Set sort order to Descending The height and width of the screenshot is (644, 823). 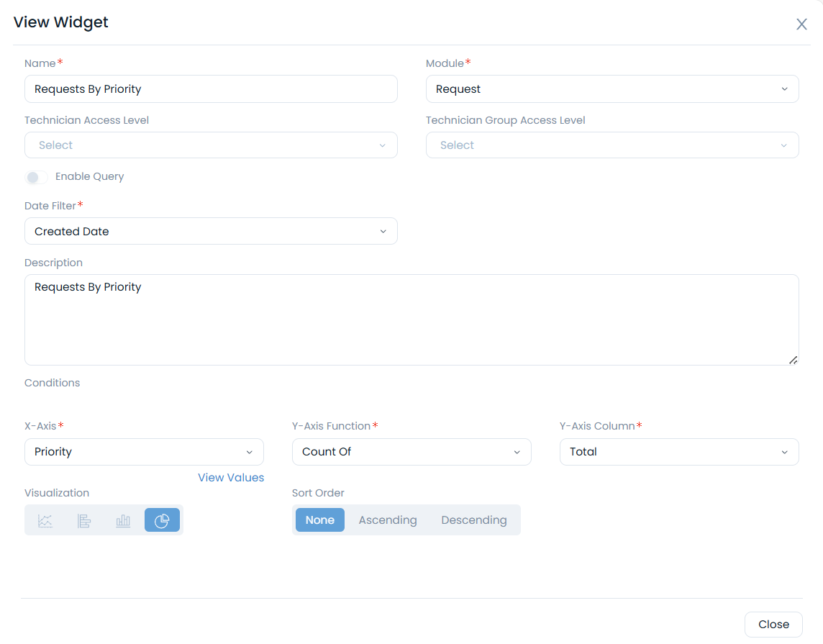click(x=473, y=520)
